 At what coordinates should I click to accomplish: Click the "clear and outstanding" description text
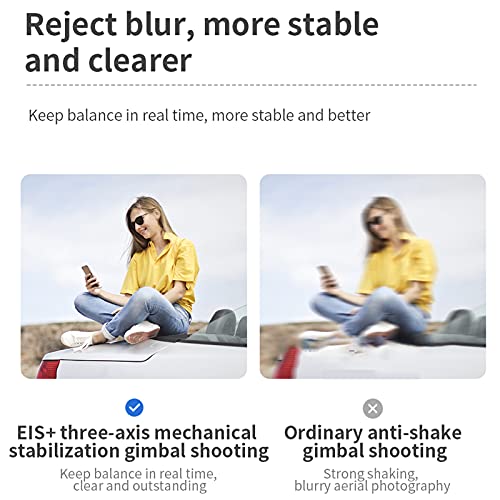[x=140, y=486]
